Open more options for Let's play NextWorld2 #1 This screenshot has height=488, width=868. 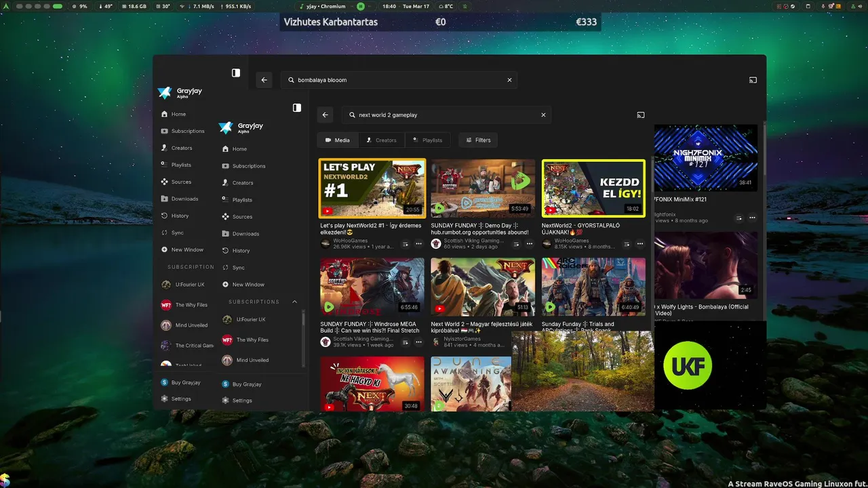pos(418,244)
